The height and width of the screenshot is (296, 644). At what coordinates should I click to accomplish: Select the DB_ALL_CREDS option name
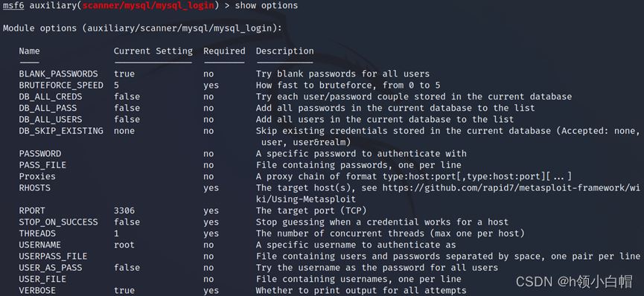[51, 97]
